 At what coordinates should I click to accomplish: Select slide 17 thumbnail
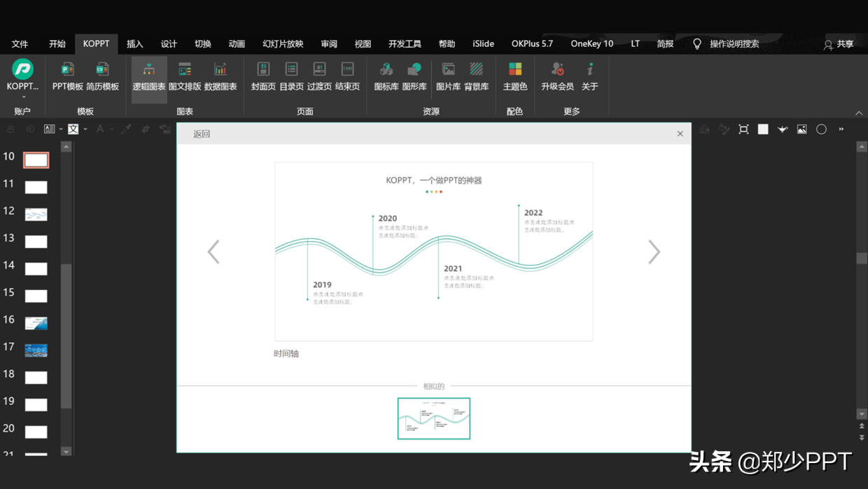(x=36, y=350)
